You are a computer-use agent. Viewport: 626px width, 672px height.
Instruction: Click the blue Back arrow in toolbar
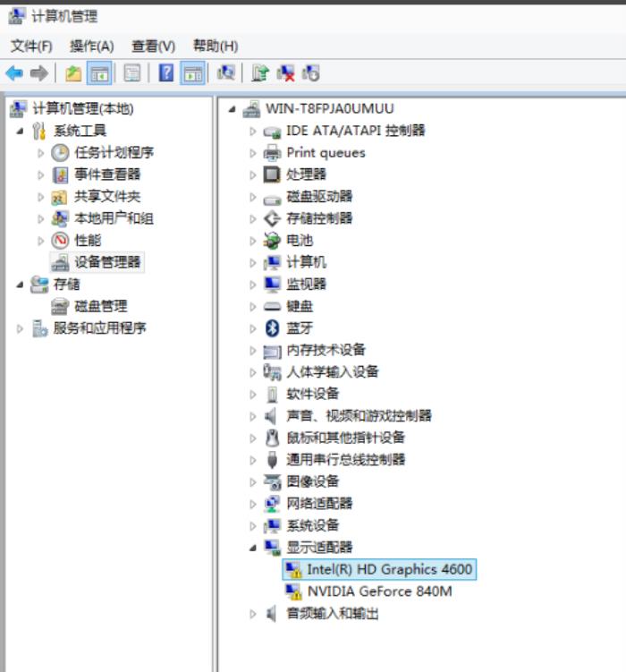click(x=14, y=73)
